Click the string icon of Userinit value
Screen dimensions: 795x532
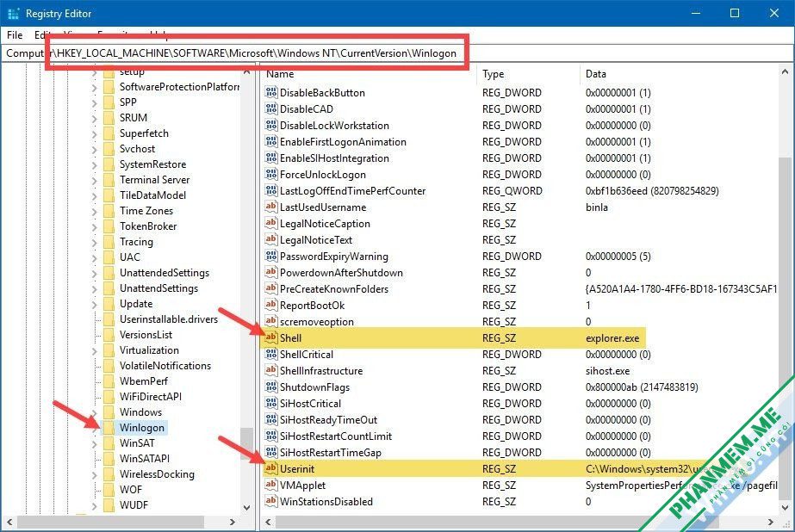(271, 468)
